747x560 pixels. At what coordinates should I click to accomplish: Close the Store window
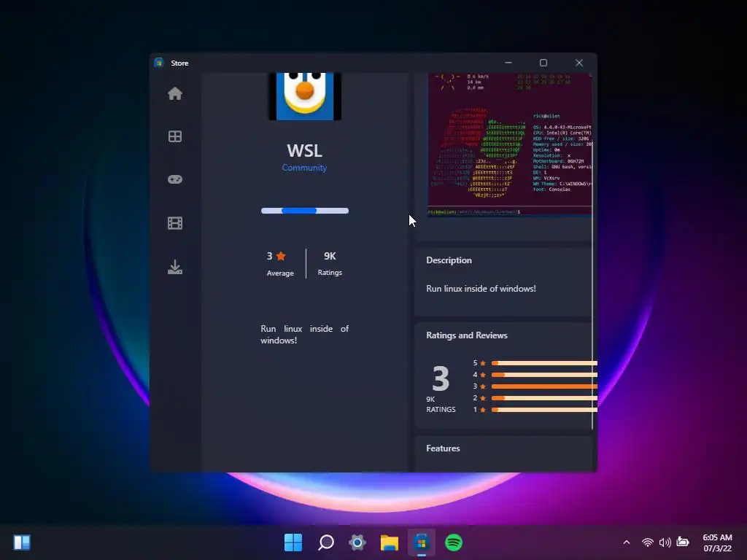coord(578,63)
